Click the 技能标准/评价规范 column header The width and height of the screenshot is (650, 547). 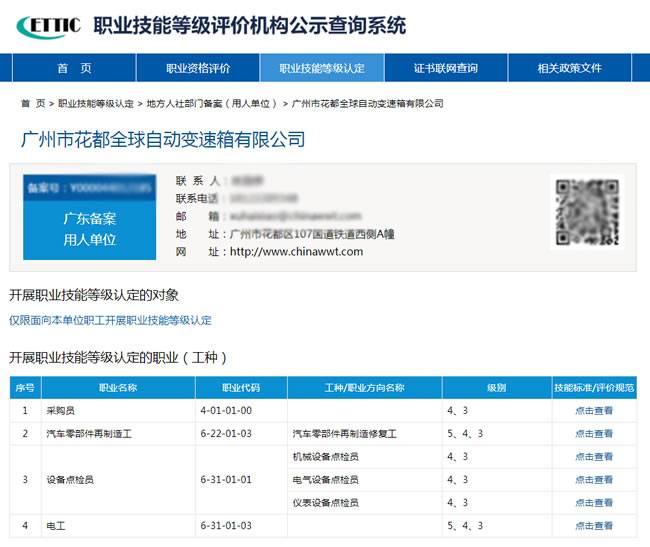[593, 387]
